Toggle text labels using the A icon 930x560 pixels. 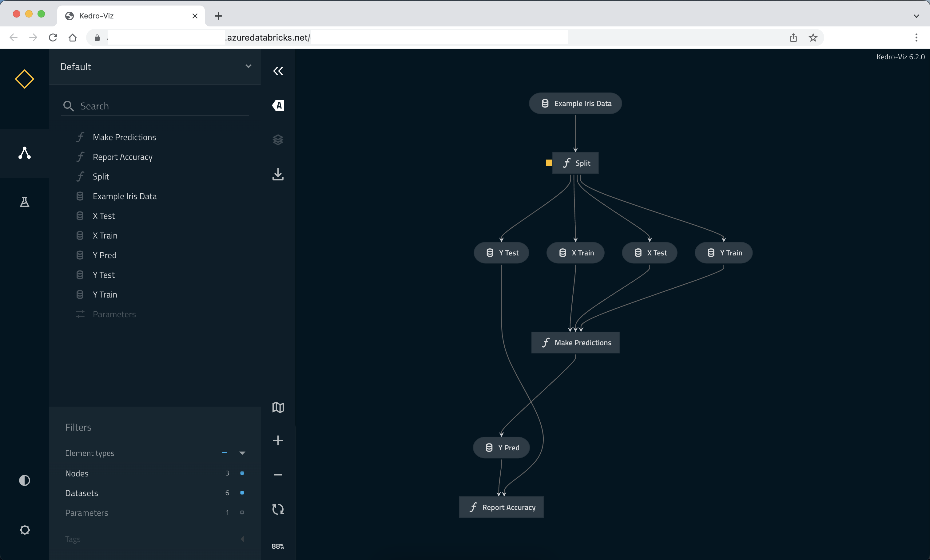(278, 106)
